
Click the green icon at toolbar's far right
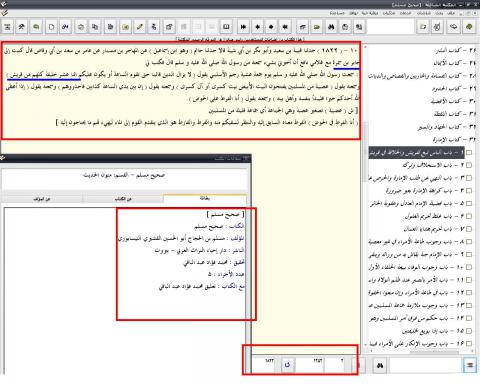click(469, 27)
